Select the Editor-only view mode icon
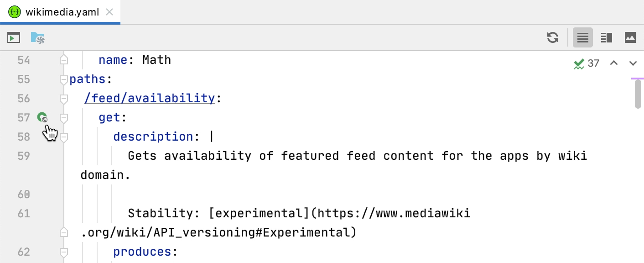Viewport: 644px width, 263px height. [582, 38]
